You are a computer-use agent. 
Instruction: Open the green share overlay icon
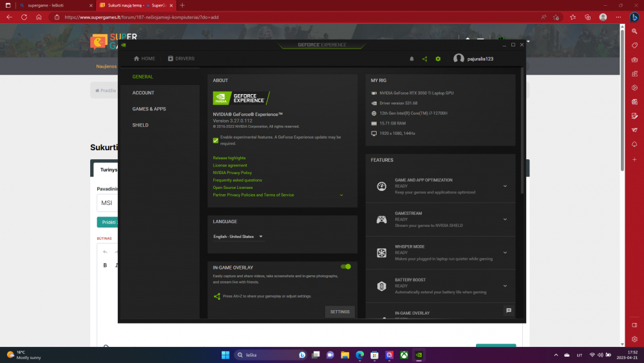point(424,59)
